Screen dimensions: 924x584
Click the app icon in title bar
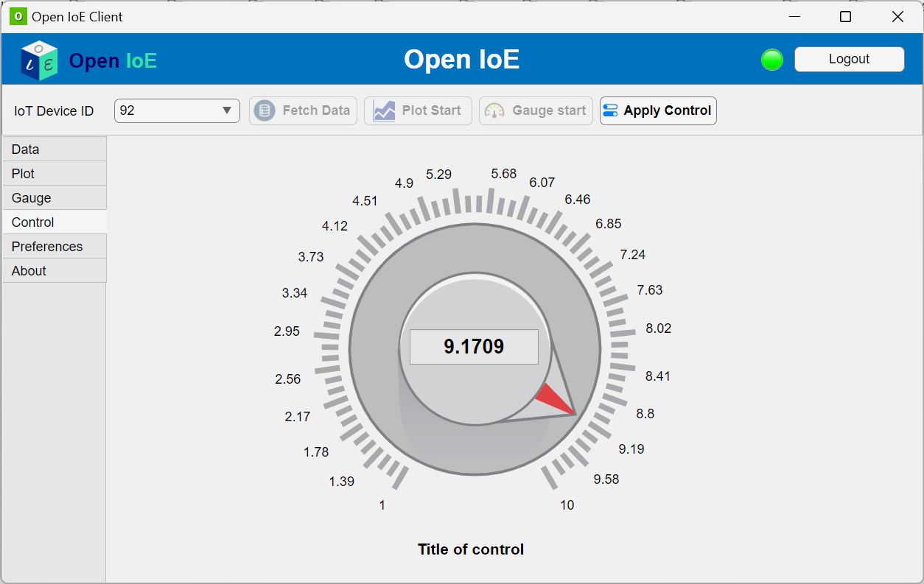(18, 16)
